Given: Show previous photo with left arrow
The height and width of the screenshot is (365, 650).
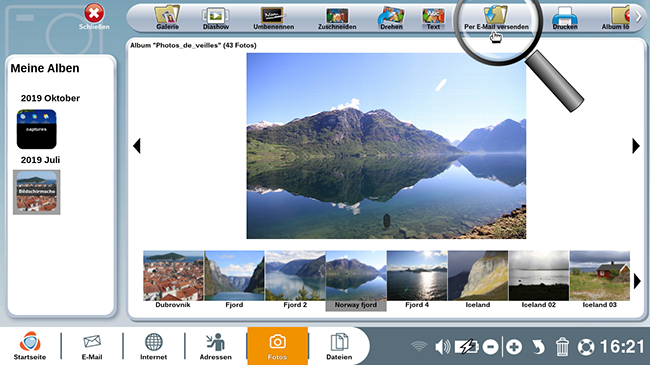Looking at the screenshot, I should (x=137, y=146).
